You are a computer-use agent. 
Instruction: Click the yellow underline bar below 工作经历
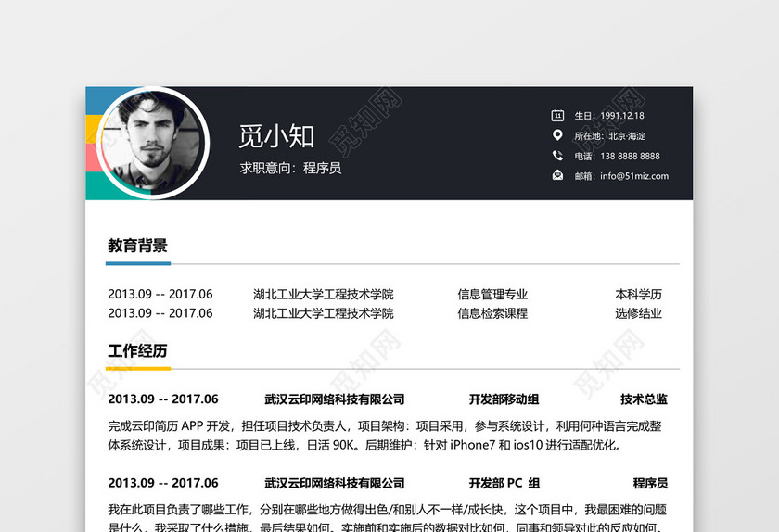coord(138,369)
